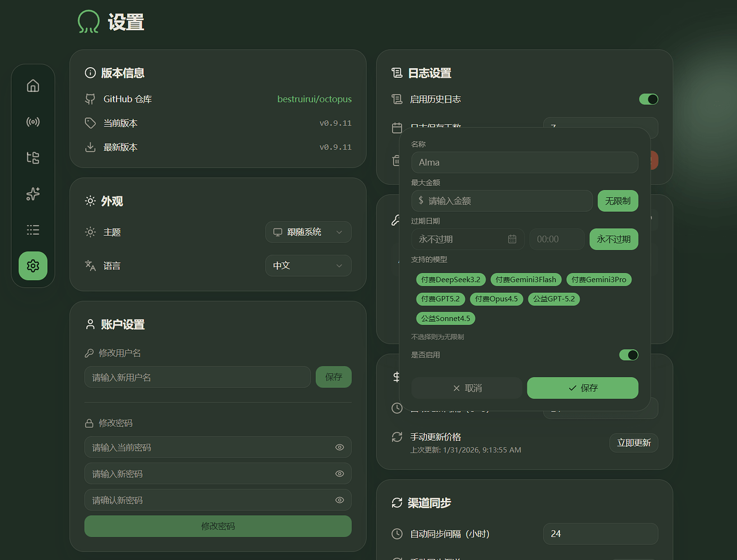This screenshot has width=737, height=560.
Task: Toggle the enable history log switch
Action: [x=649, y=99]
